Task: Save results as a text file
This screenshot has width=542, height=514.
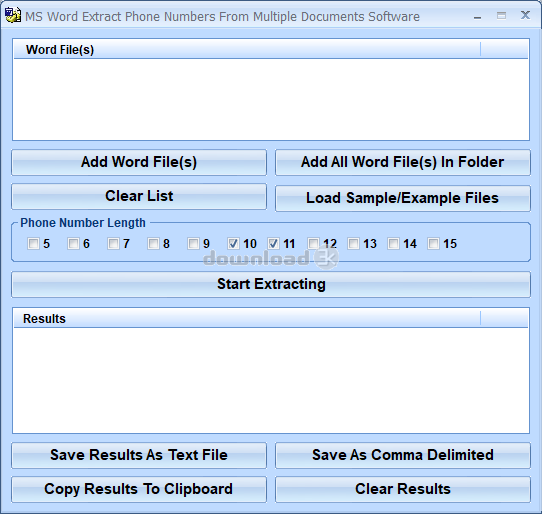Action: [x=139, y=455]
